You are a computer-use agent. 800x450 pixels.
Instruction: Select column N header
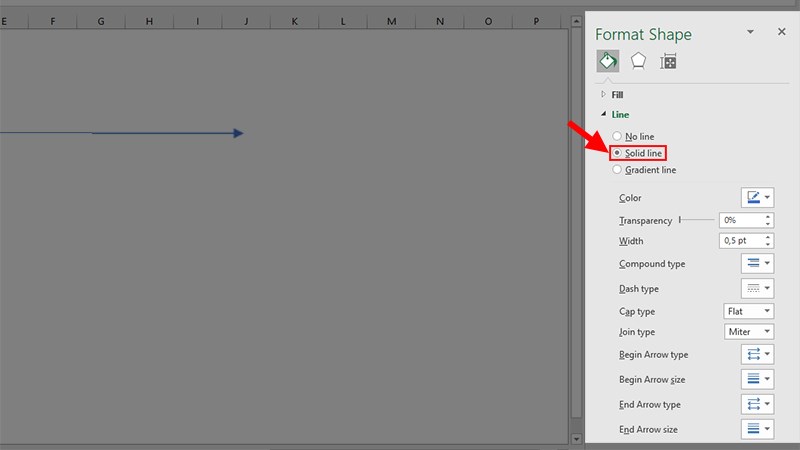[440, 21]
